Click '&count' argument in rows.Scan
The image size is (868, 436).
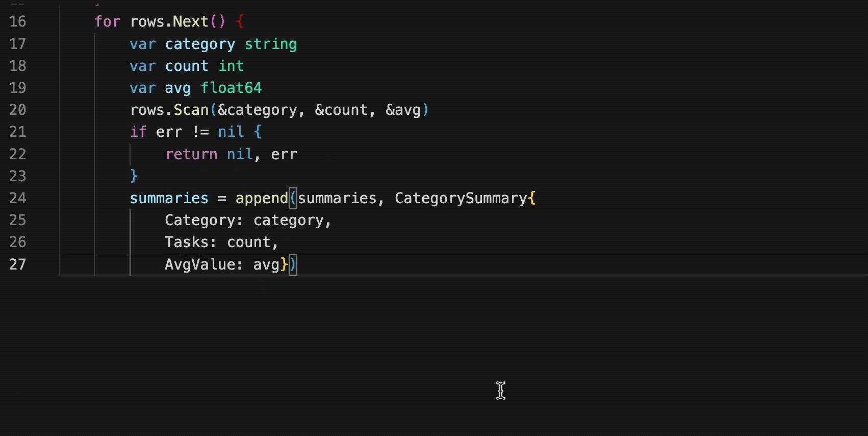(x=341, y=110)
